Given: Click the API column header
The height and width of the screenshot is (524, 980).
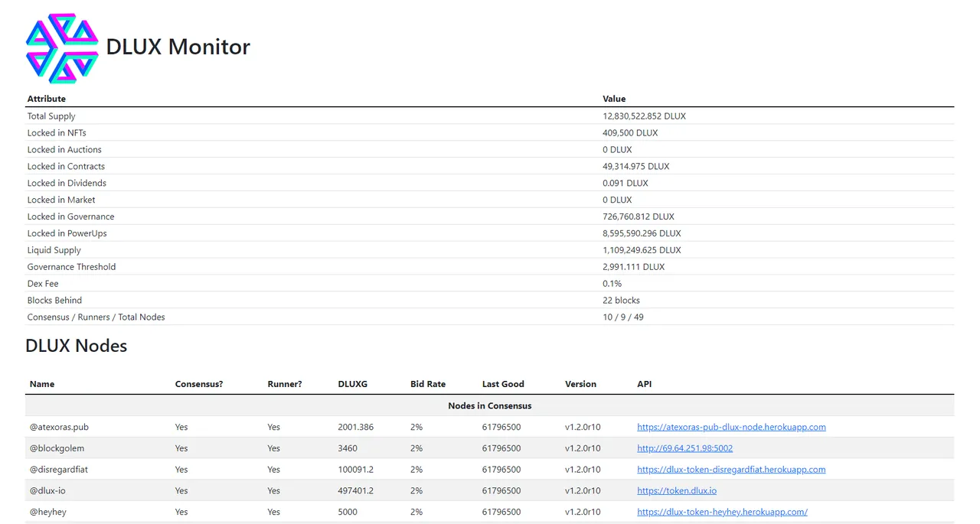Looking at the screenshot, I should 644,384.
